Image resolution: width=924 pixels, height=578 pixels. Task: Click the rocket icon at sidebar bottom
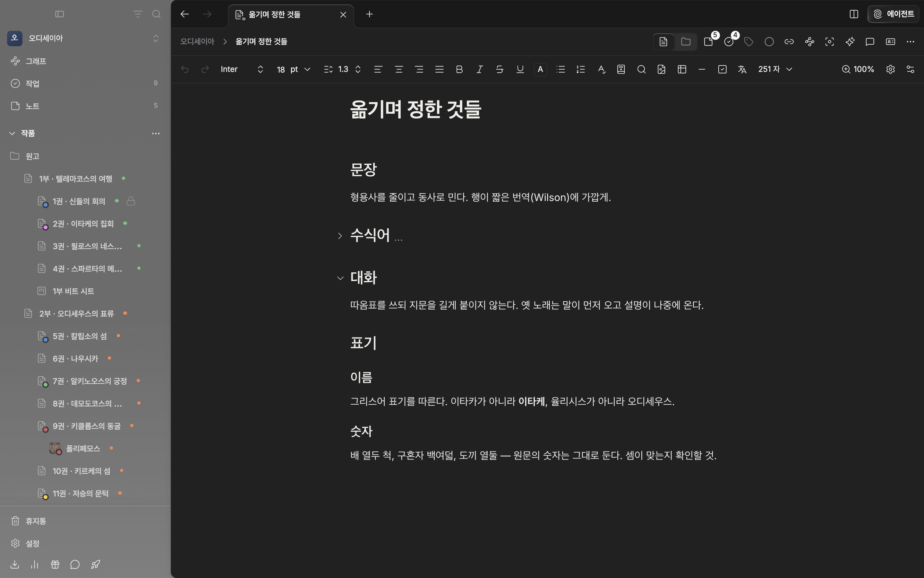tap(96, 564)
